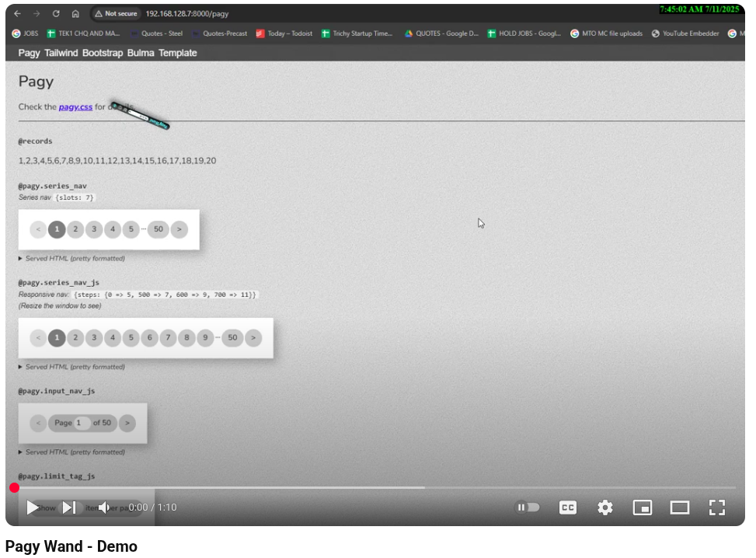Open the Bootstrap menu item
This screenshot has width=756, height=558.
click(103, 53)
